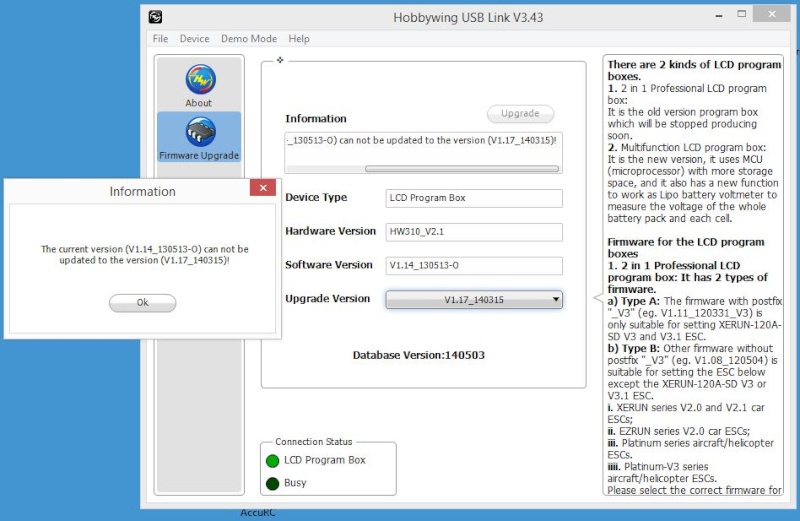
Task: Confirm the Information dialog with Ok
Action: pos(142,303)
